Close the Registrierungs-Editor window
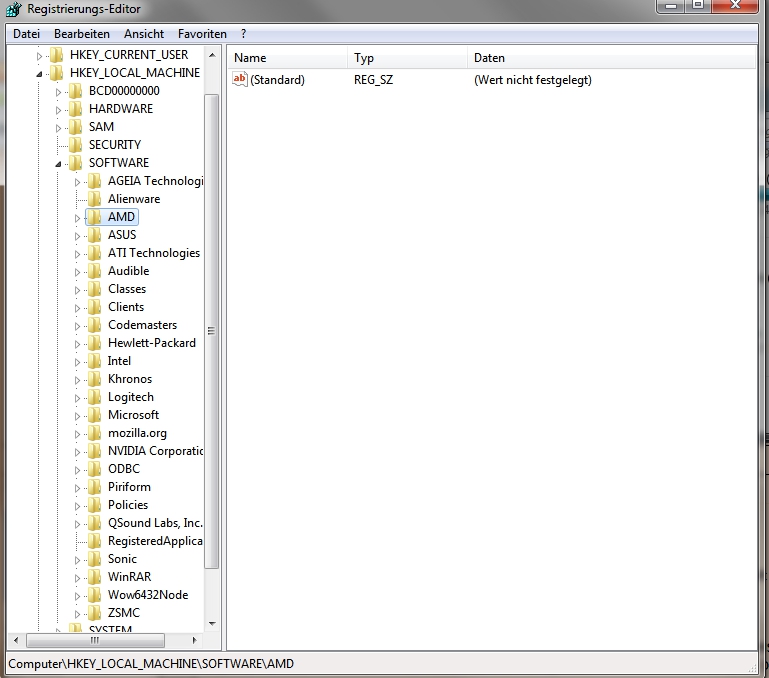The height and width of the screenshot is (678, 769). pos(735,6)
